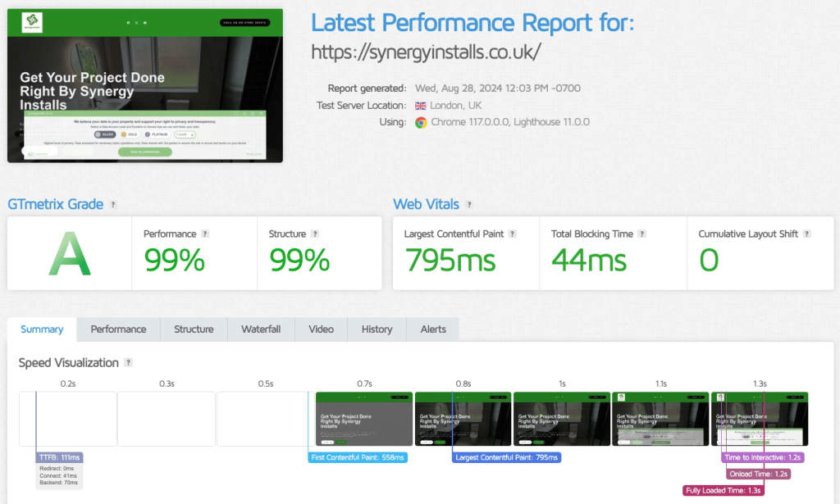The width and height of the screenshot is (840, 504).
Task: Click the Cumulative Layout Shift help icon
Action: coord(807,234)
